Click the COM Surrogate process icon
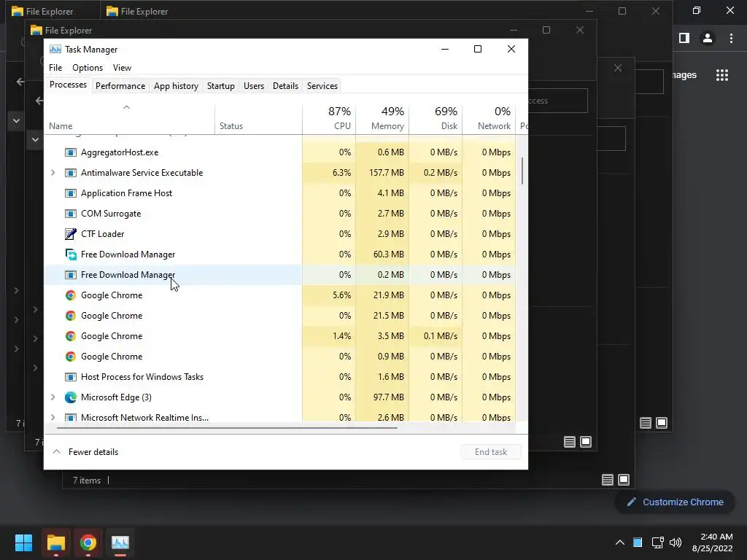The width and height of the screenshot is (747, 560). (x=71, y=214)
